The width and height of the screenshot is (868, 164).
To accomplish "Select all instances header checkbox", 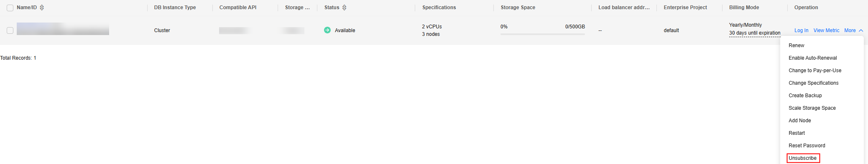I will pyautogui.click(x=10, y=8).
